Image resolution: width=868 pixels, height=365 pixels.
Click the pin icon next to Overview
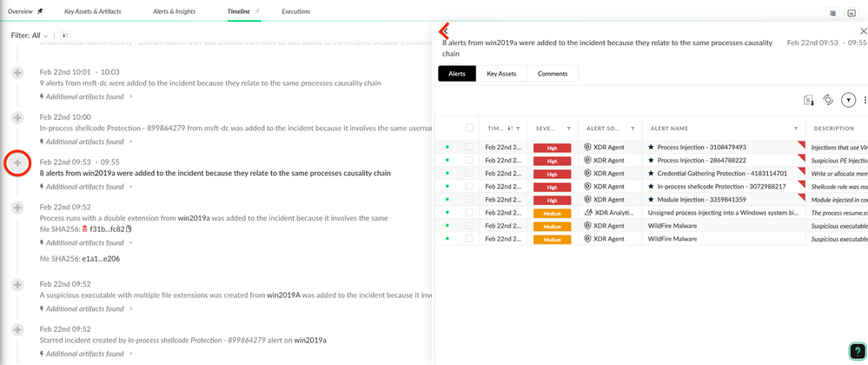pos(40,11)
